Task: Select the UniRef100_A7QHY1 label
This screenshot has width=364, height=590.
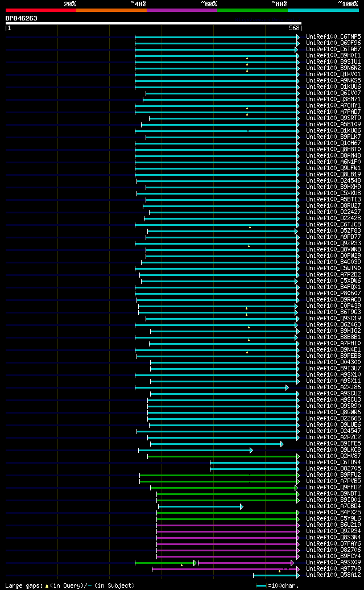Action: coord(333,106)
